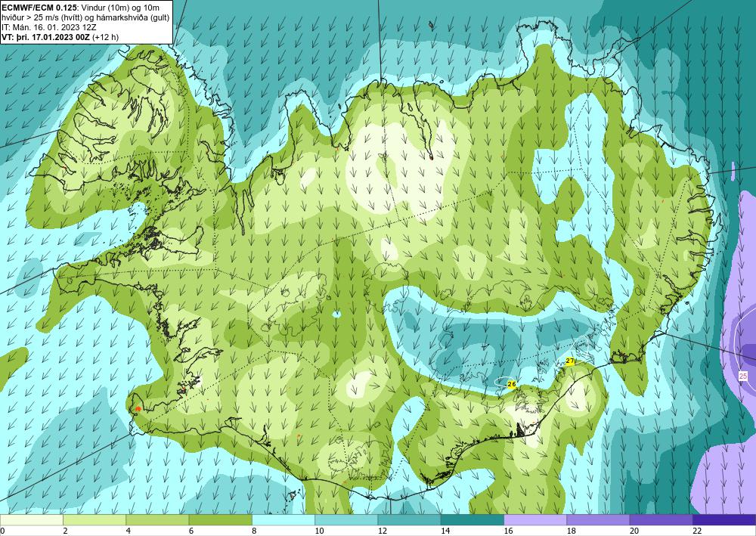
Task: Click the yellow gust marker labeled 26
Action: pos(512,384)
